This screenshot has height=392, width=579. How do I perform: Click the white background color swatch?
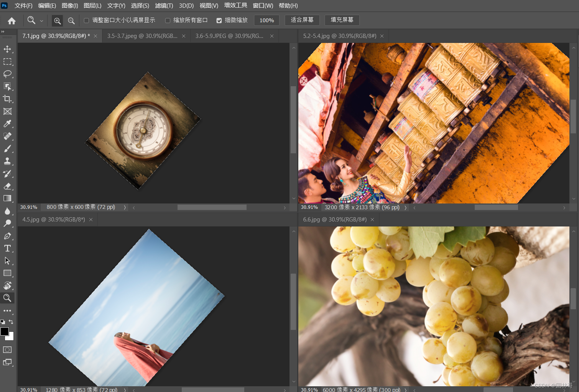pyautogui.click(x=11, y=338)
